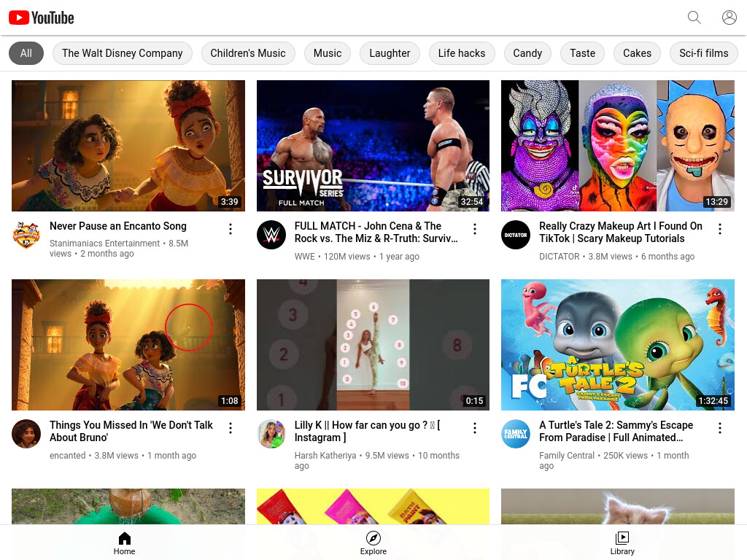Go to Library in bottom navigation
The width and height of the screenshot is (747, 560).
coord(622,543)
